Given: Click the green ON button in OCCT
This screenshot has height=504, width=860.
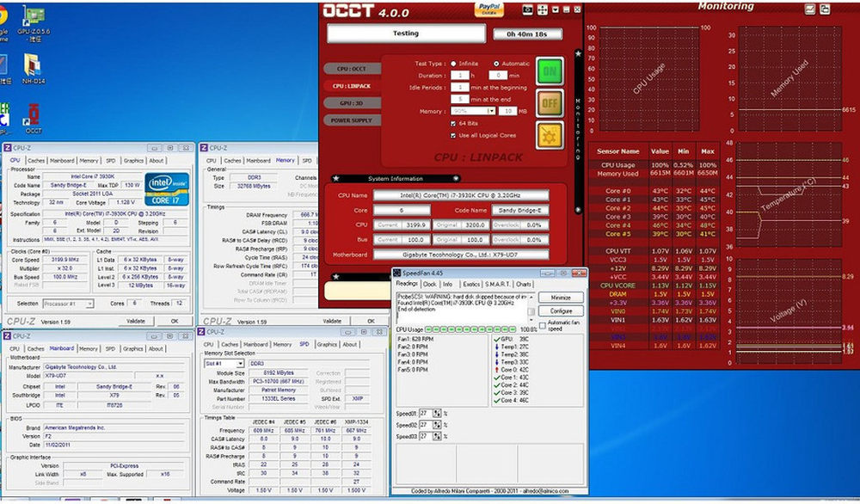Looking at the screenshot, I should click(550, 71).
